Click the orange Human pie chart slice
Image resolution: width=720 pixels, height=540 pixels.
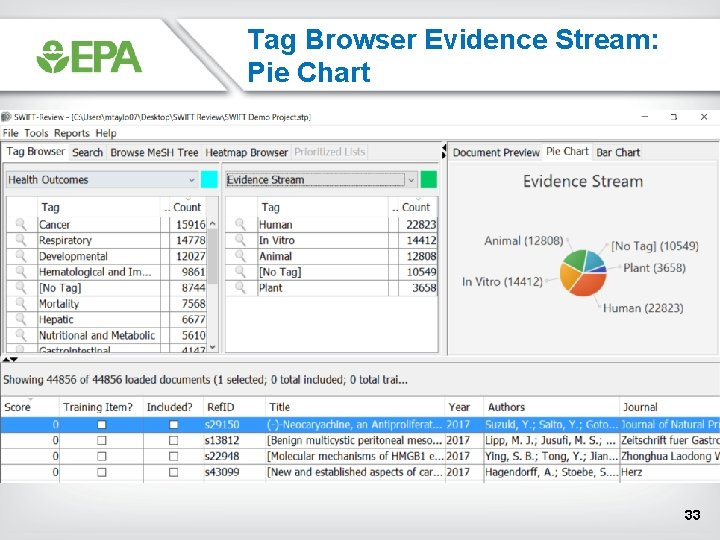click(589, 284)
